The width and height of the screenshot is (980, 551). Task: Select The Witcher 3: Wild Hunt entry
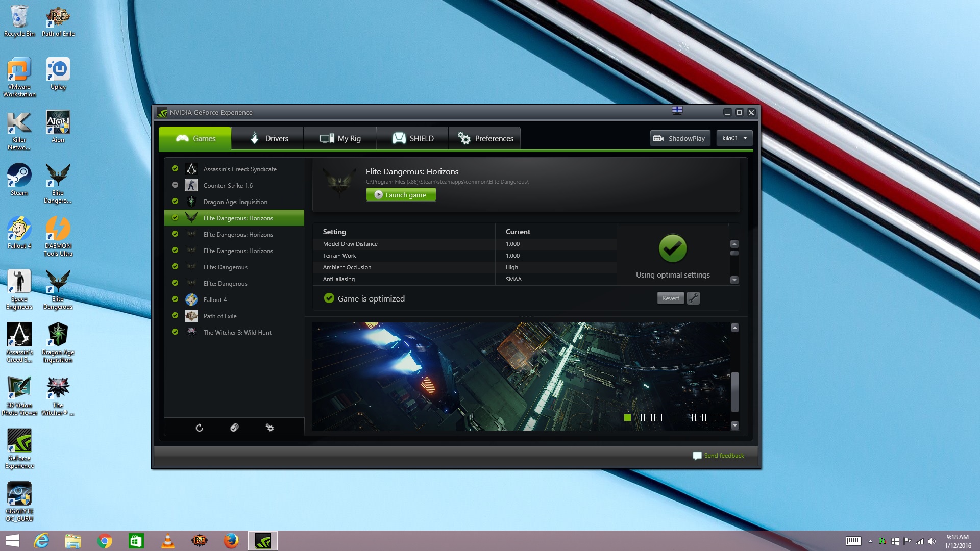point(234,332)
